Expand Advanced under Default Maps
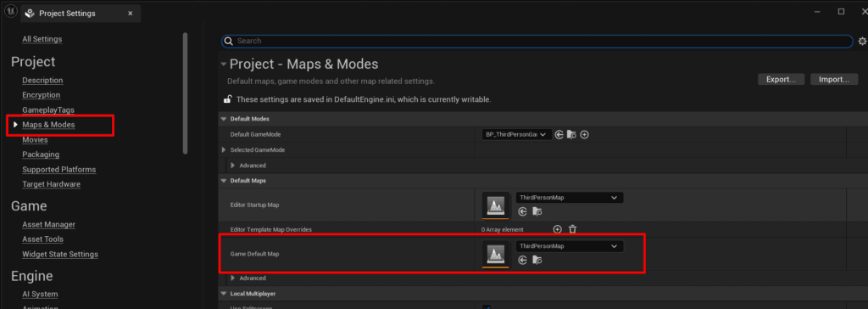Screen dimensions: 868x309 point(232,278)
